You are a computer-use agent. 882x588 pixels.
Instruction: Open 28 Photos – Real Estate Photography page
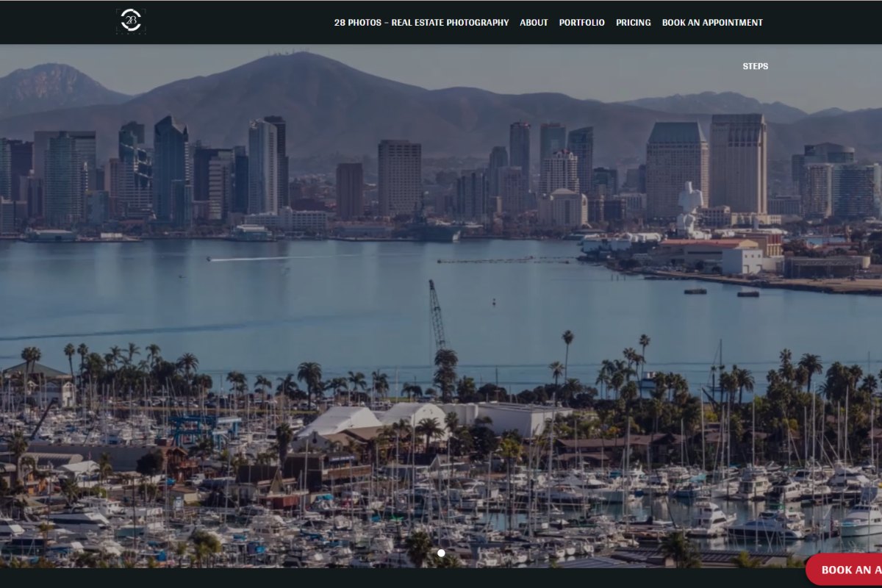click(421, 23)
